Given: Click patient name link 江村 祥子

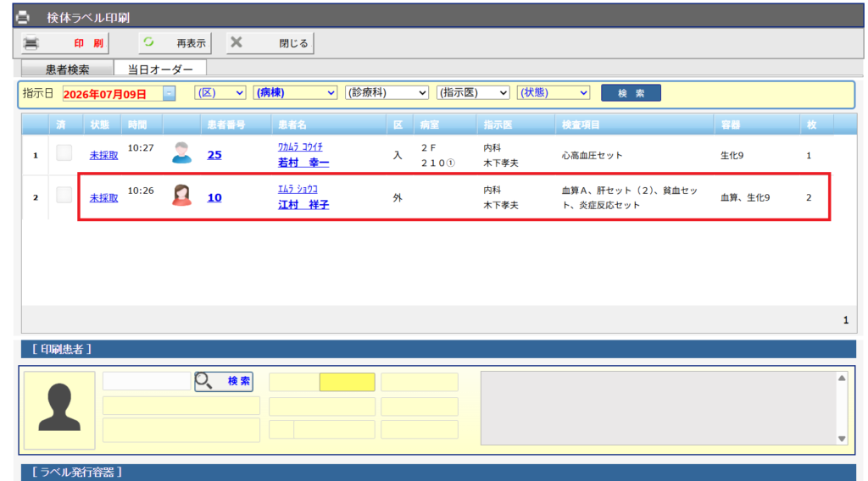Looking at the screenshot, I should tap(303, 205).
